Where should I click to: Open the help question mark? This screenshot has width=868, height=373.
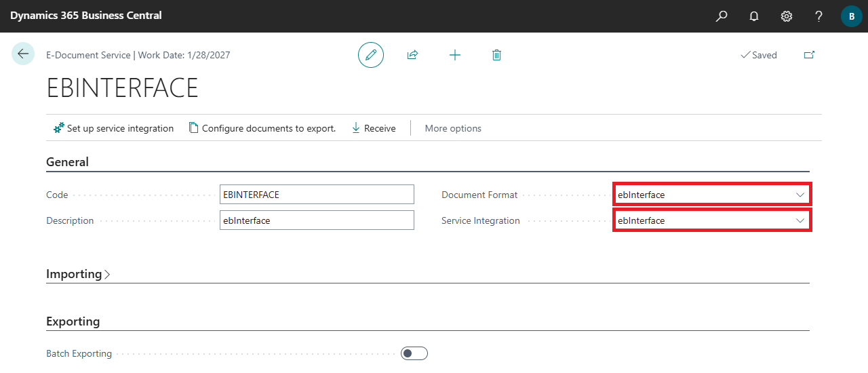click(x=819, y=16)
